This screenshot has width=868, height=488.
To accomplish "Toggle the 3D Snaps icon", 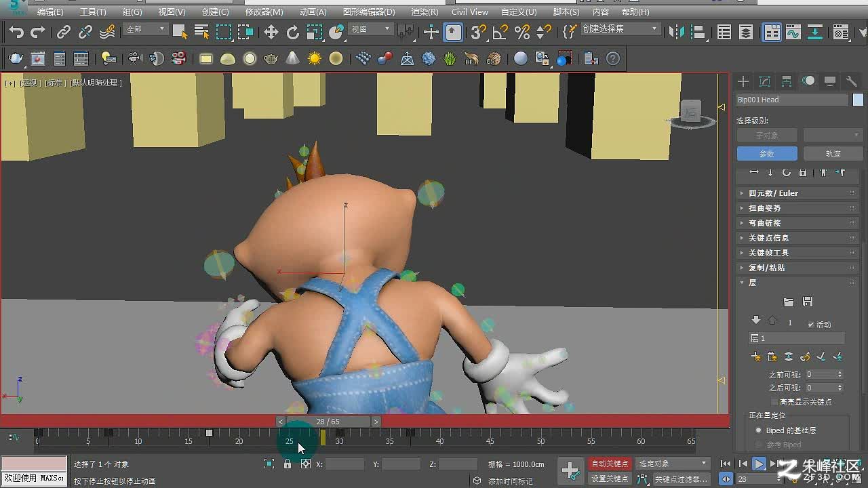I will point(479,32).
